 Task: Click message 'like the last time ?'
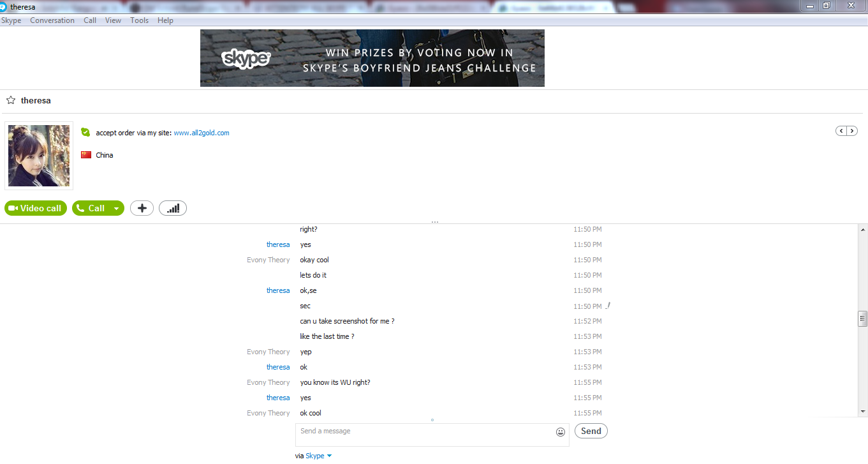pos(327,336)
